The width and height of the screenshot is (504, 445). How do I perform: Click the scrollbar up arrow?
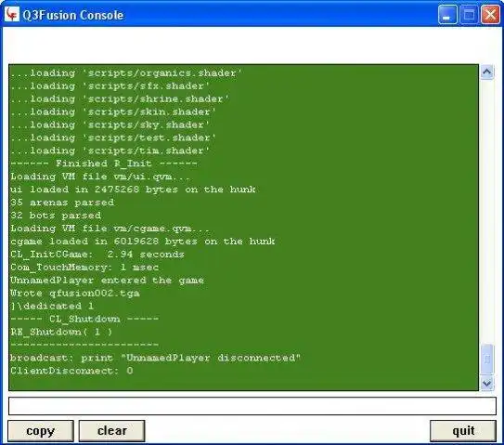[487, 72]
